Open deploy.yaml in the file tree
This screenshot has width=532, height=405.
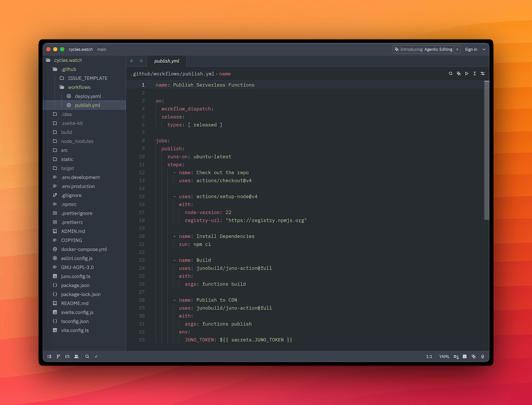pos(88,96)
